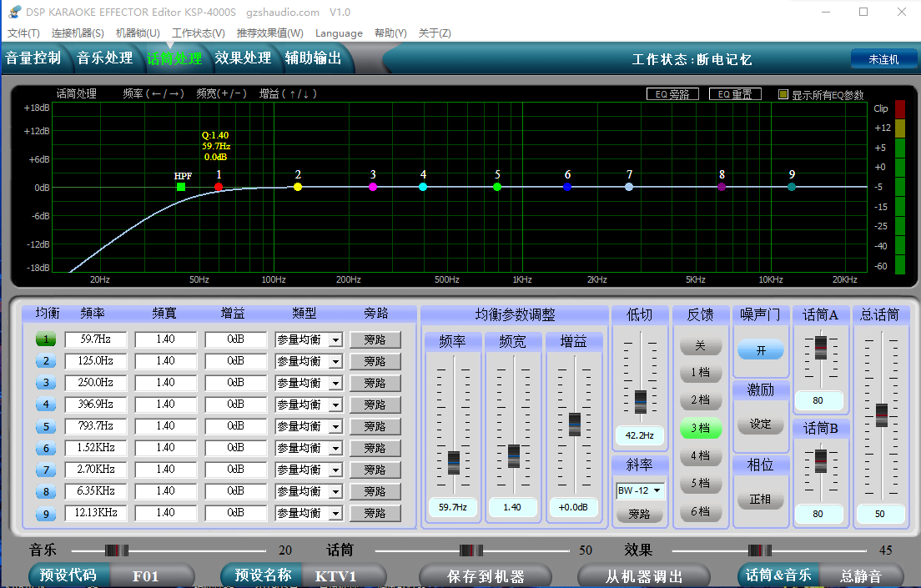Image resolution: width=921 pixels, height=588 pixels.
Task: Open the 文件(T) menu
Action: (x=23, y=33)
